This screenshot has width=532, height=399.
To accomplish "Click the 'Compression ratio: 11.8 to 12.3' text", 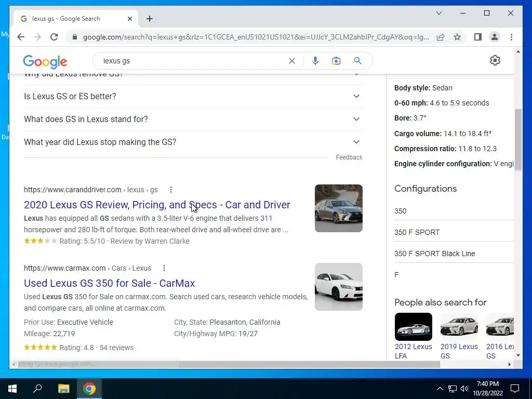I will (x=445, y=149).
